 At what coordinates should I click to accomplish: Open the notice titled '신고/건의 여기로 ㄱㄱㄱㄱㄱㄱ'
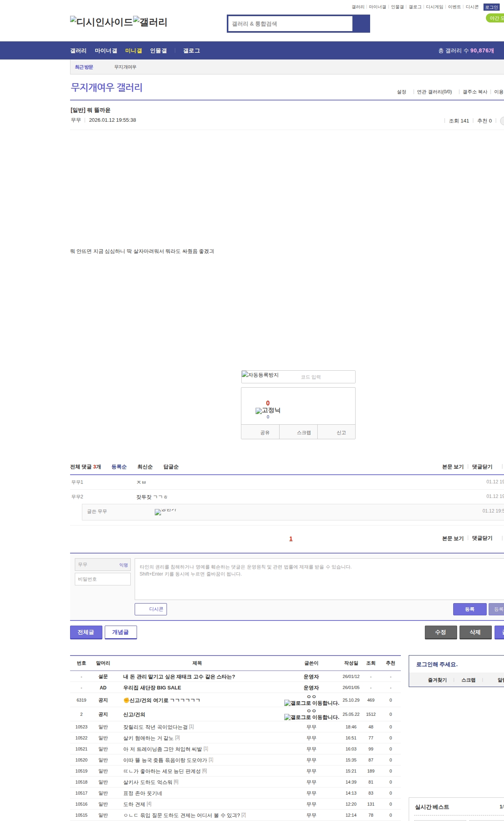click(161, 700)
